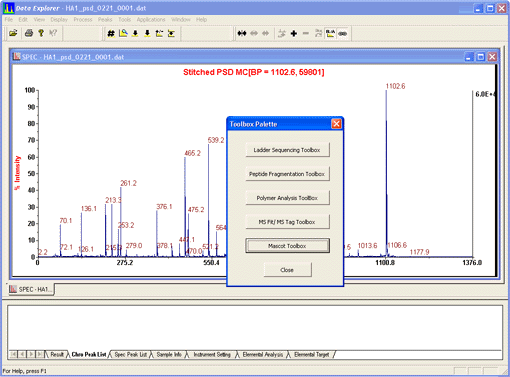Close Toolbox Palette with the red X
510x377 pixels.
[x=336, y=124]
